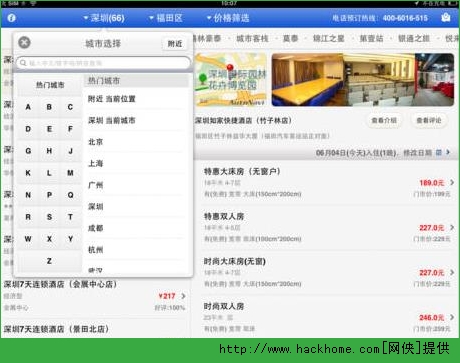The image size is (460, 363).
Task: Click the search magnifier icon in city popup
Action: pos(23,63)
